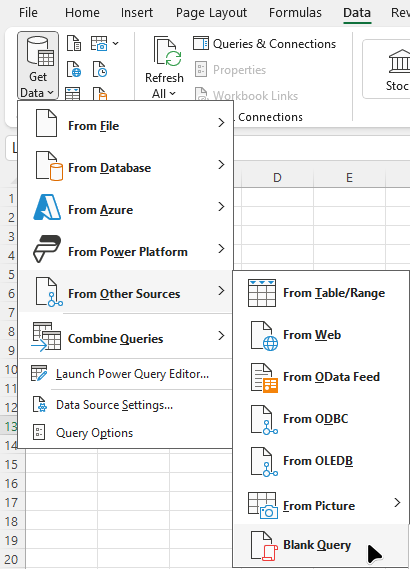This screenshot has height=569, width=410.
Task: Open Data Source Settings
Action: click(x=126, y=405)
